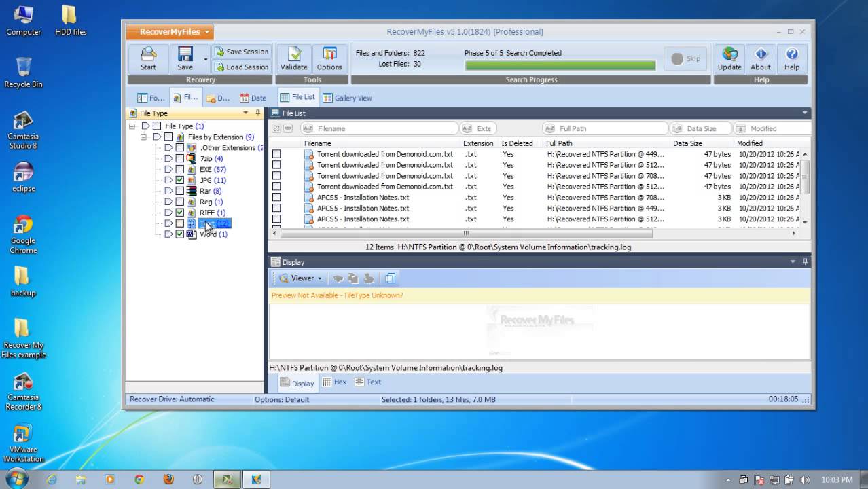The height and width of the screenshot is (489, 868).
Task: Click the Internet Explorer taskbar icon
Action: coord(52,479)
